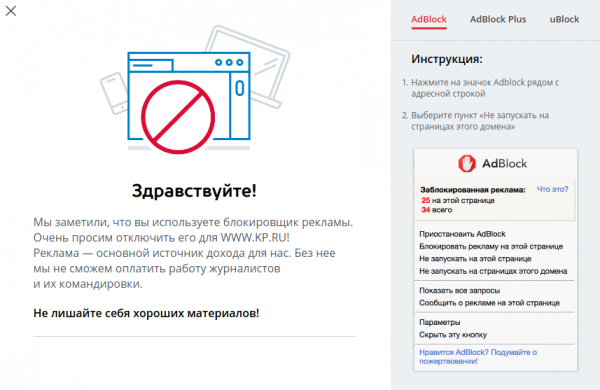Click the 'WWW.KP.RU' text in message
Viewport: 600px width, 390px height.
click(253, 238)
